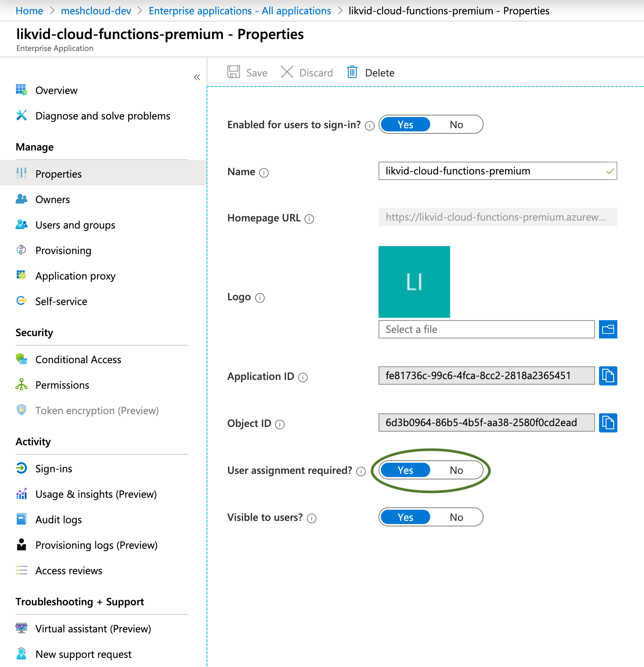The image size is (644, 667).
Task: Set Enabled for users to sign-in to No
Action: (x=456, y=125)
